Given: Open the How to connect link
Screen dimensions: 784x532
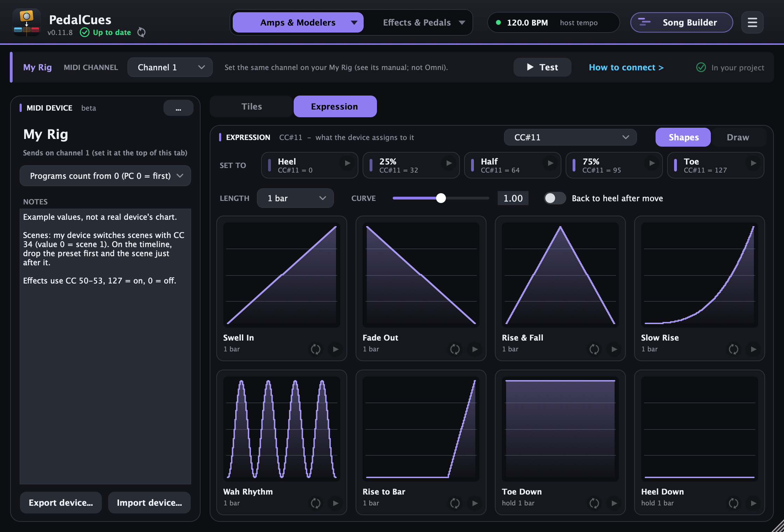Looking at the screenshot, I should pyautogui.click(x=626, y=67).
